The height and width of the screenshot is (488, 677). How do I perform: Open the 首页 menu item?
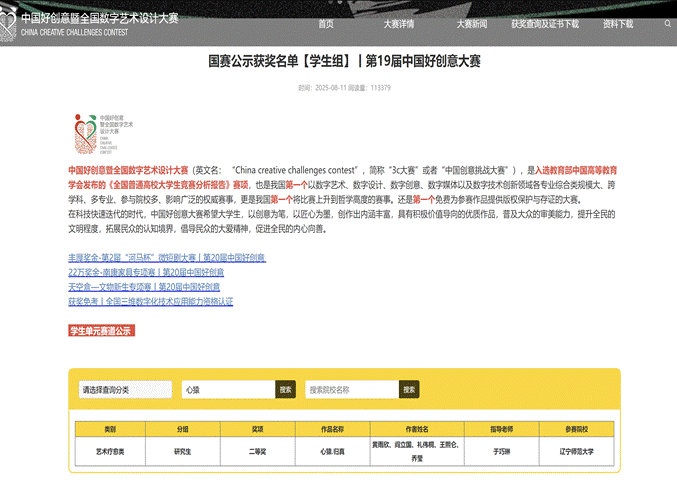coord(326,24)
